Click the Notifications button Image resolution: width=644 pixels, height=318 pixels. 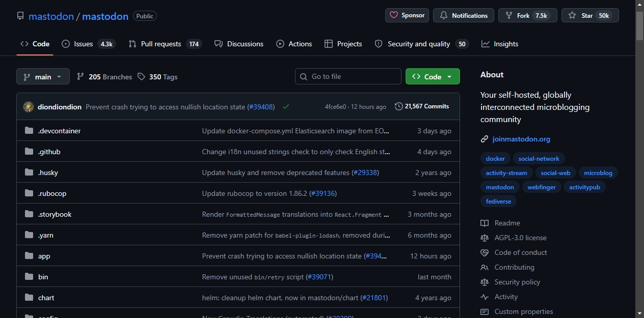coord(464,15)
